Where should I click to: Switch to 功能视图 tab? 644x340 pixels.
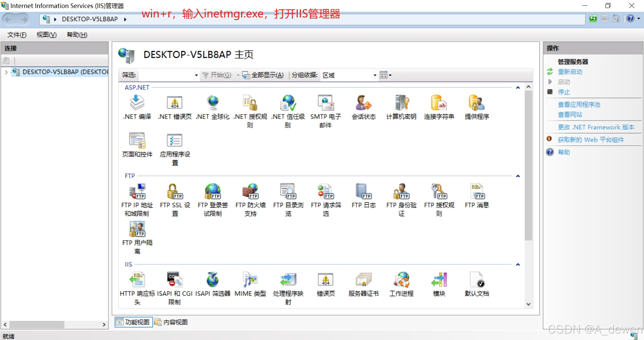pyautogui.click(x=133, y=322)
